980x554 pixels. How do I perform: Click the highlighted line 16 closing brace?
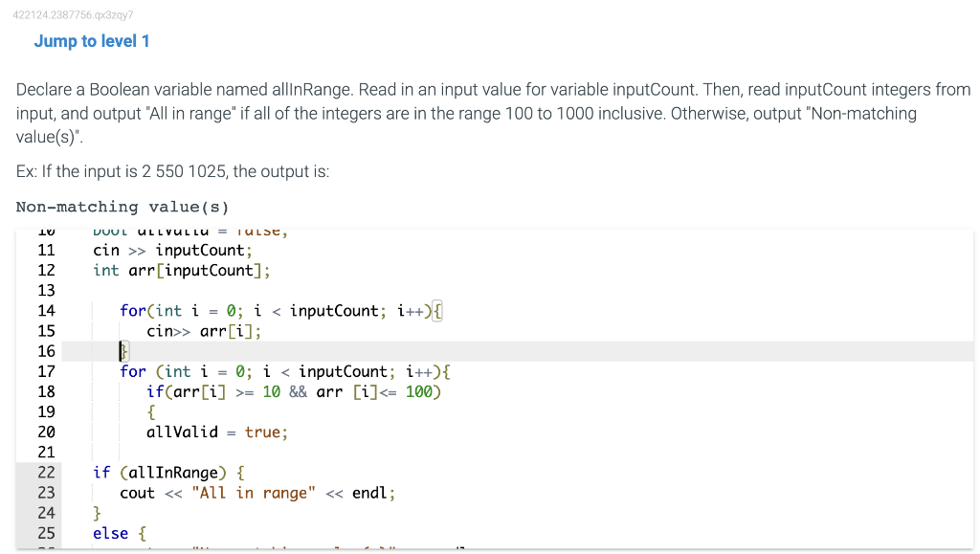122,351
